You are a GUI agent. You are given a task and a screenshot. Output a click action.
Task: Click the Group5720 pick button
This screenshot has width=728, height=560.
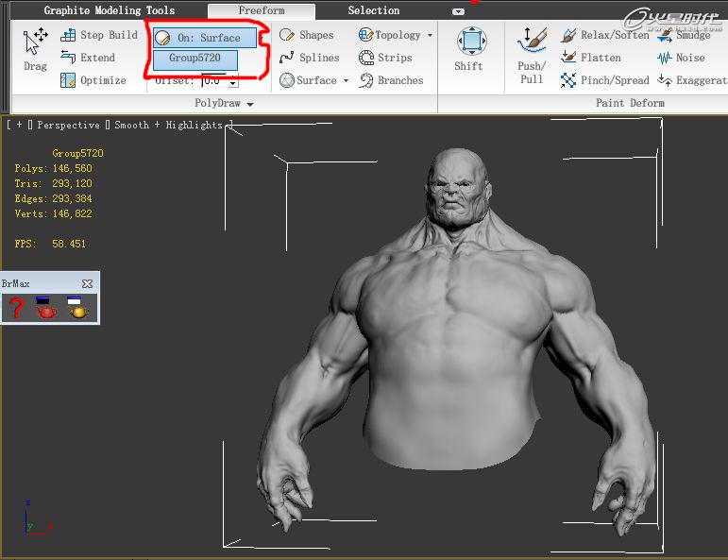pos(195,59)
